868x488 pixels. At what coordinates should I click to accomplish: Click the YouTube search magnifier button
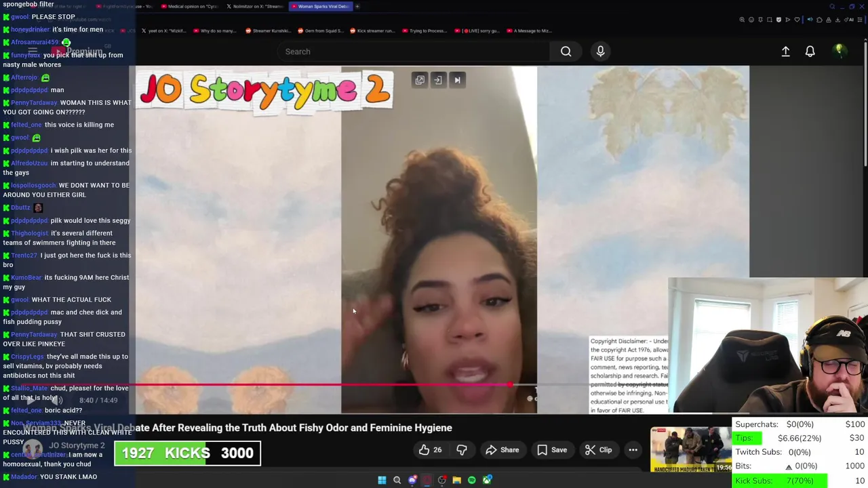(566, 52)
